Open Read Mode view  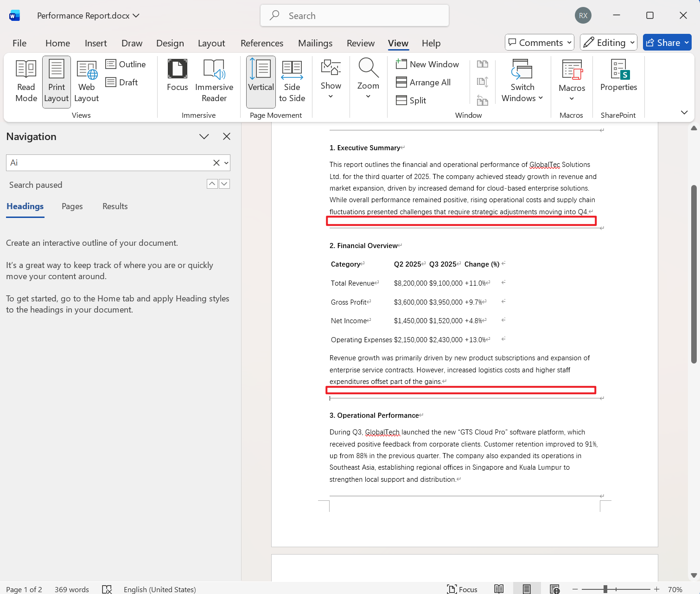coord(26,81)
